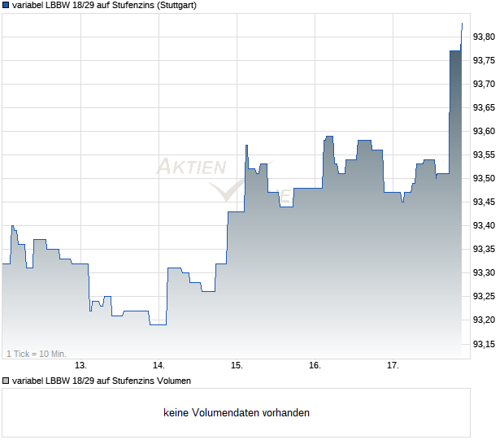Click the volume title 'variabel LBBW 18/29 auf Stufenzins Volumen'

pos(102,381)
